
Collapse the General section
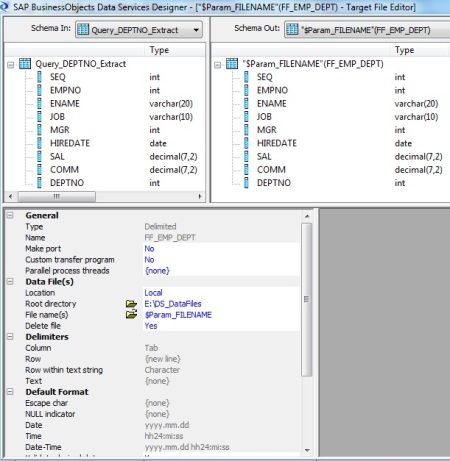coord(10,215)
